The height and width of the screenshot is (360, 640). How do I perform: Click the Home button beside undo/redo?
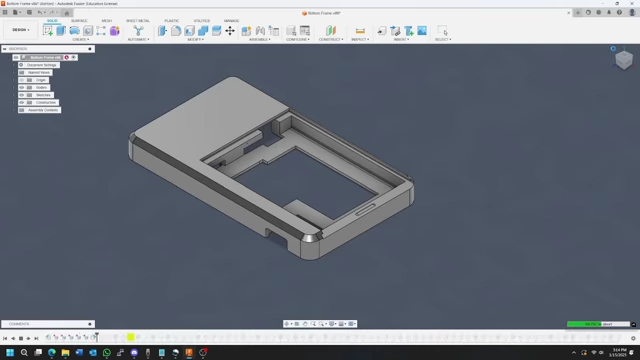point(67,13)
